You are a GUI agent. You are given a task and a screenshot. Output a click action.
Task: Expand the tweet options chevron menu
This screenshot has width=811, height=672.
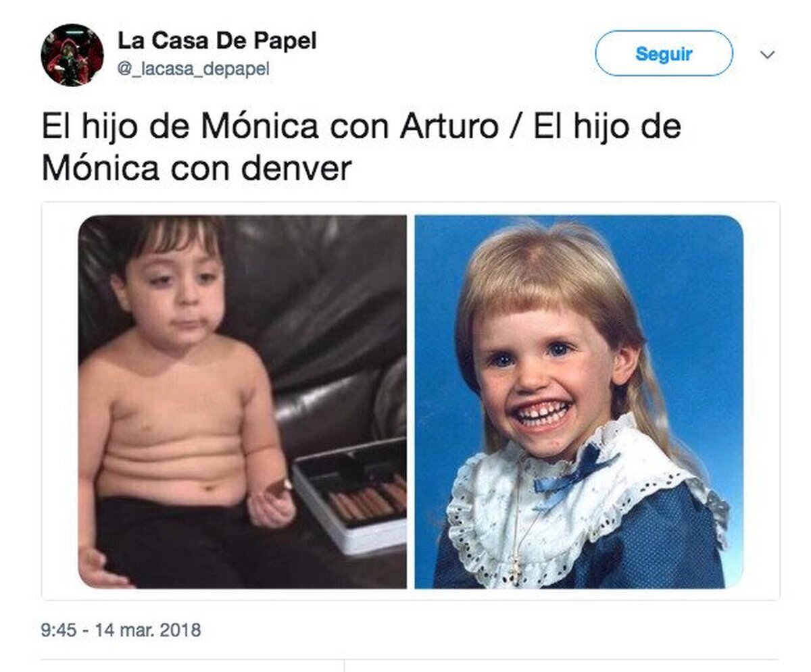point(767,55)
